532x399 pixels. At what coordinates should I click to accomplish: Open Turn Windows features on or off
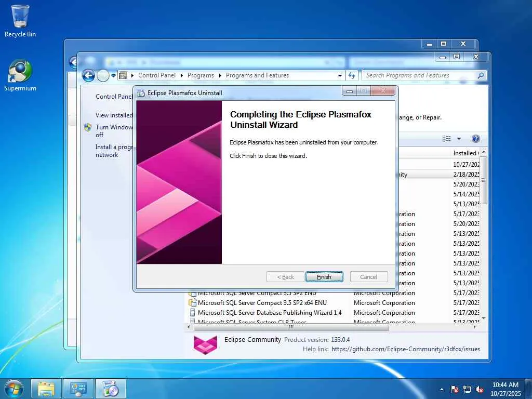click(x=114, y=131)
